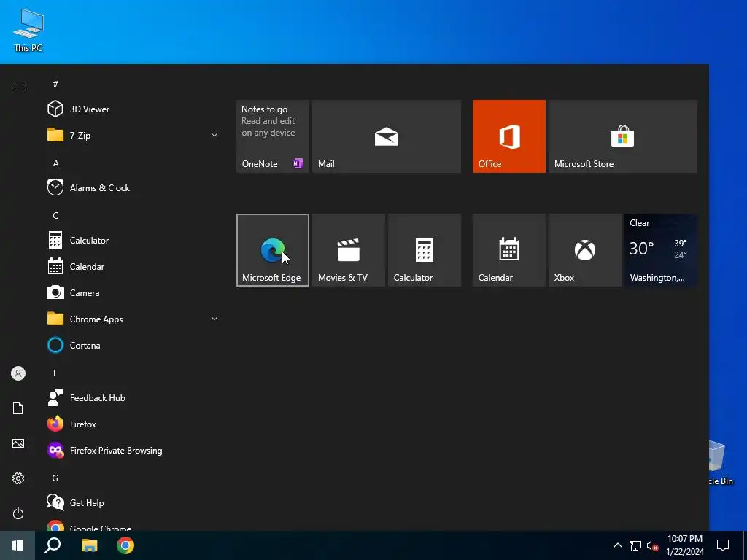Launch the Xbox tile

click(584, 250)
